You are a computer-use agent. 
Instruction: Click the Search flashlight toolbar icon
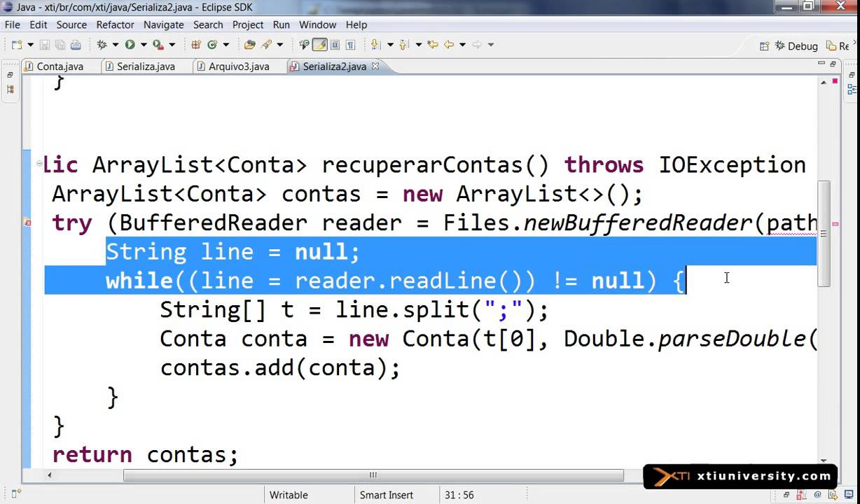point(266,45)
